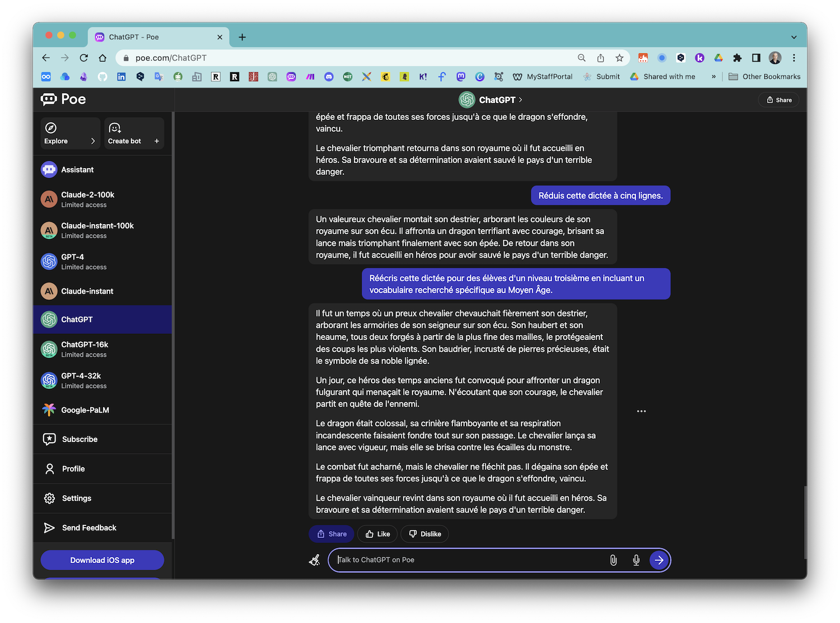Viewport: 840px width, 623px height.
Task: Open the Profile page
Action: click(x=102, y=469)
